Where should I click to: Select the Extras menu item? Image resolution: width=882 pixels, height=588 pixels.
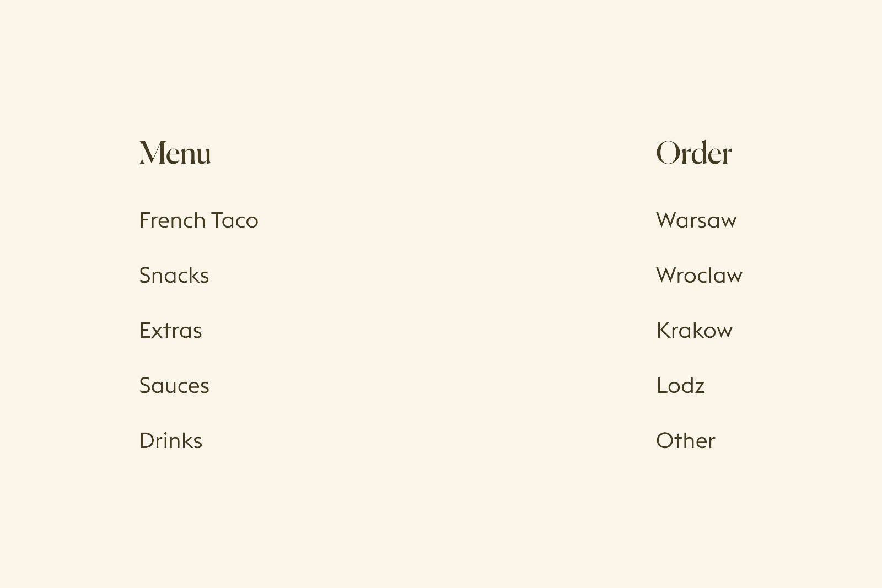pyautogui.click(x=171, y=331)
